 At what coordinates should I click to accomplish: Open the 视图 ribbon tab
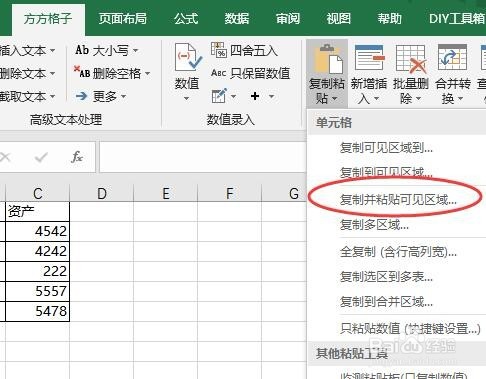point(338,19)
